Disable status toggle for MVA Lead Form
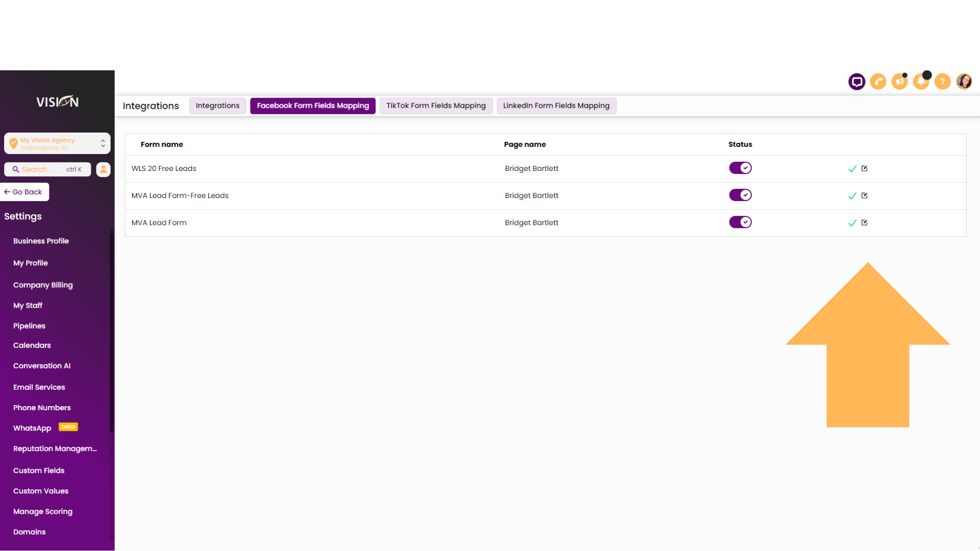 tap(741, 222)
